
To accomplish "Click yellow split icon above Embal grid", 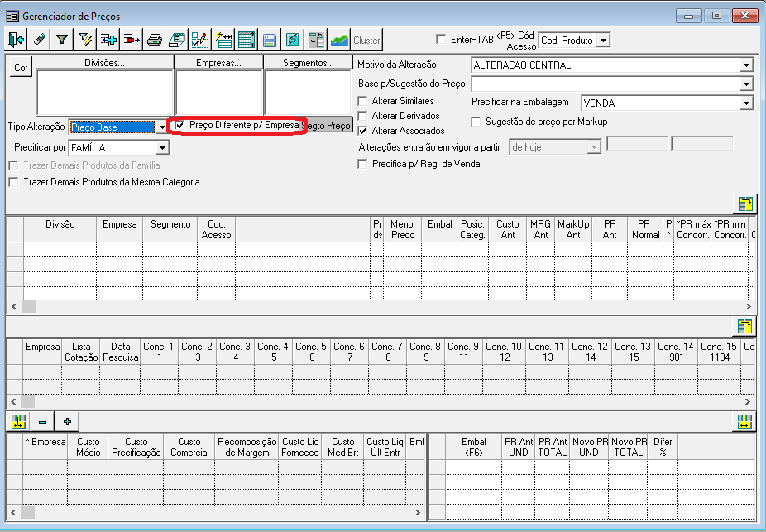I will [x=745, y=421].
